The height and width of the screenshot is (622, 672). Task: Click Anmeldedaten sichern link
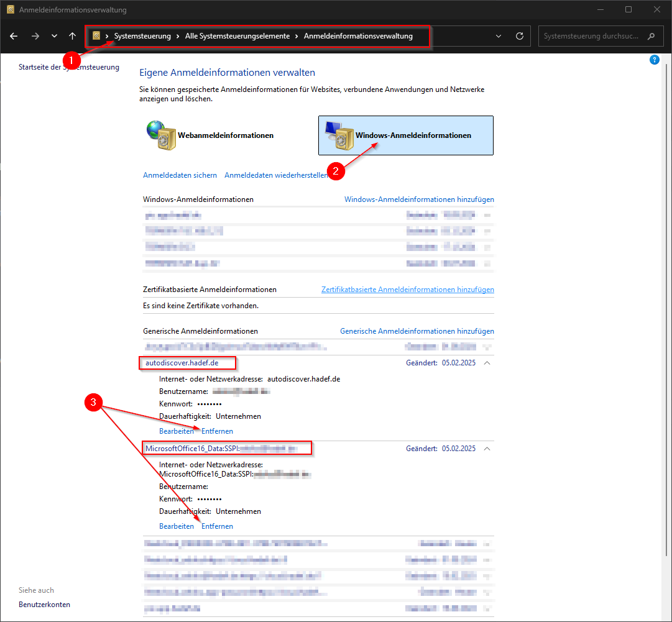pyautogui.click(x=180, y=175)
